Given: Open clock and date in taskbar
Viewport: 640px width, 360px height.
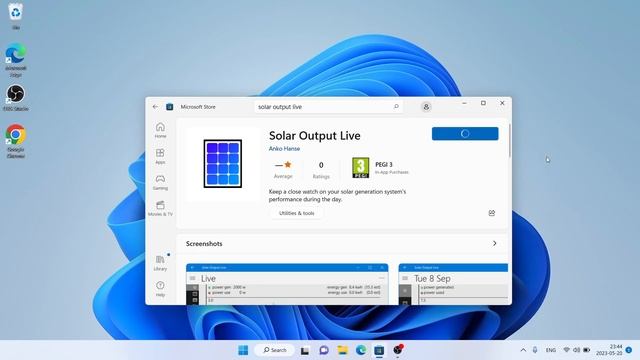Looking at the screenshot, I should (610, 350).
